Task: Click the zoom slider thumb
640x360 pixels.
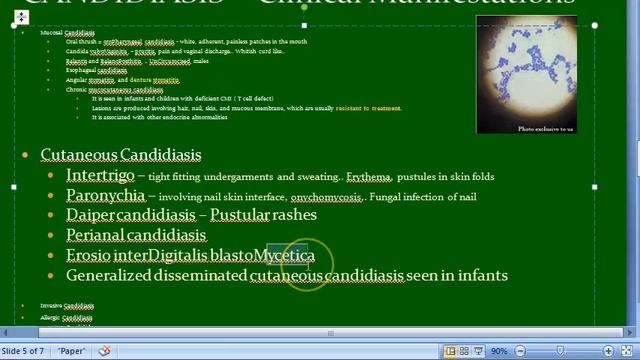Action: [x=560, y=351]
